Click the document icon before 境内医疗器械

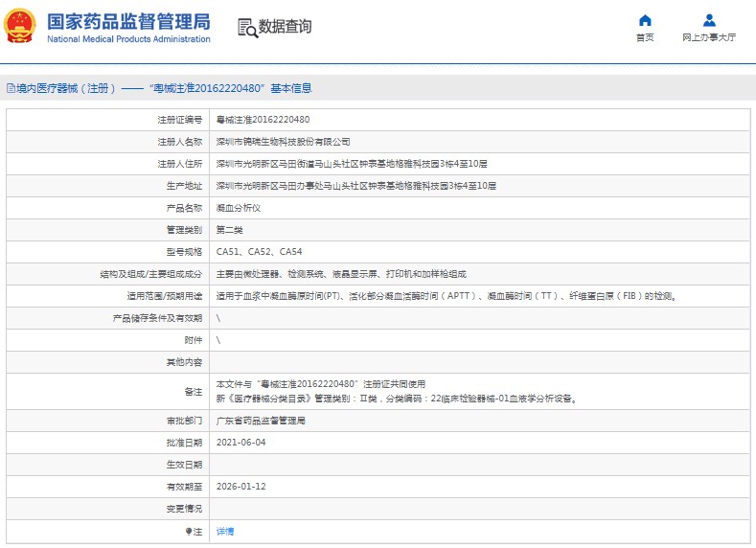pos(11,88)
